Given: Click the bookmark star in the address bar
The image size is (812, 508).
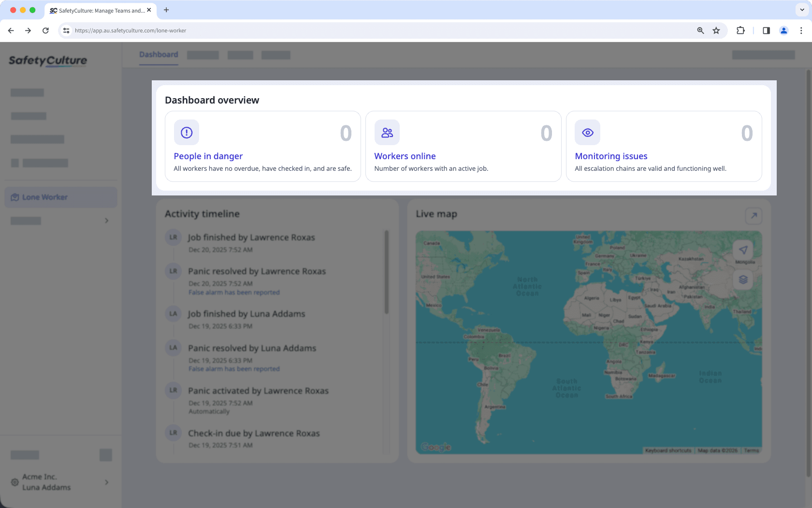Looking at the screenshot, I should pos(716,30).
